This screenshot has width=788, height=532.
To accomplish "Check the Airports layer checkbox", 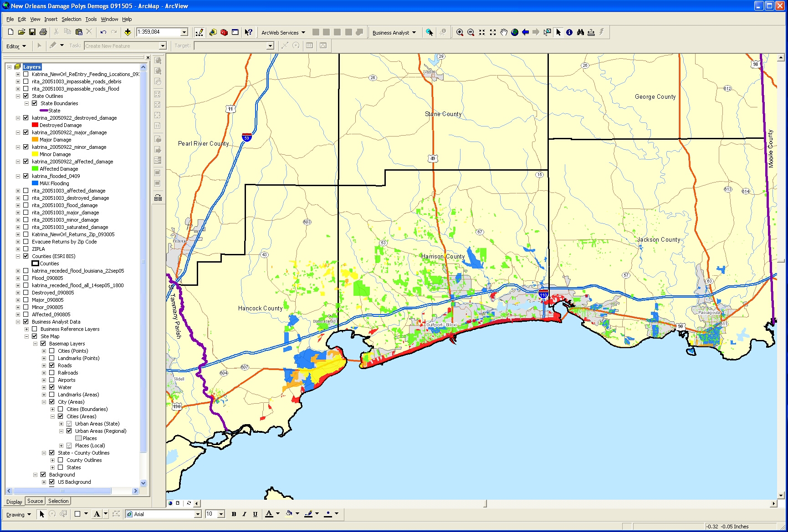I will [52, 380].
